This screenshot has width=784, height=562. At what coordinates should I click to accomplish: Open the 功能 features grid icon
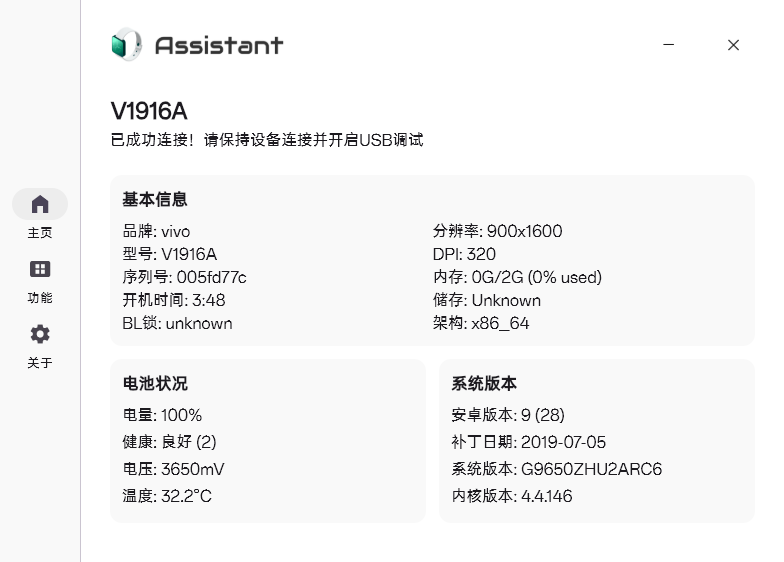coord(40,269)
